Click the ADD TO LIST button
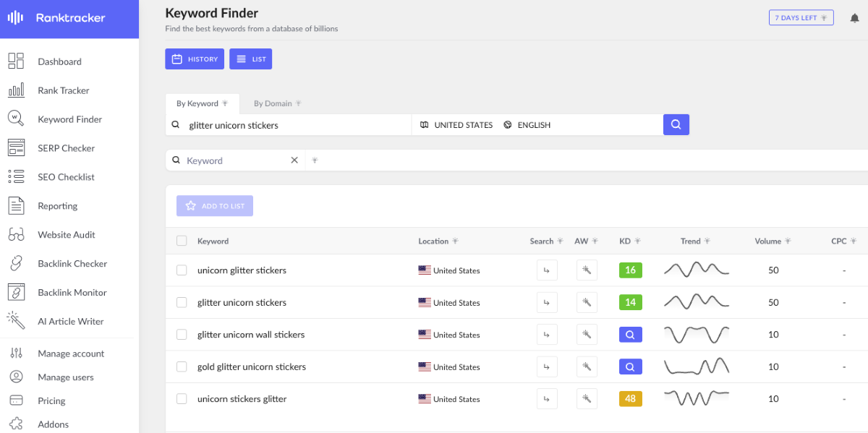Screen dimensions: 868x433 [x=215, y=206]
